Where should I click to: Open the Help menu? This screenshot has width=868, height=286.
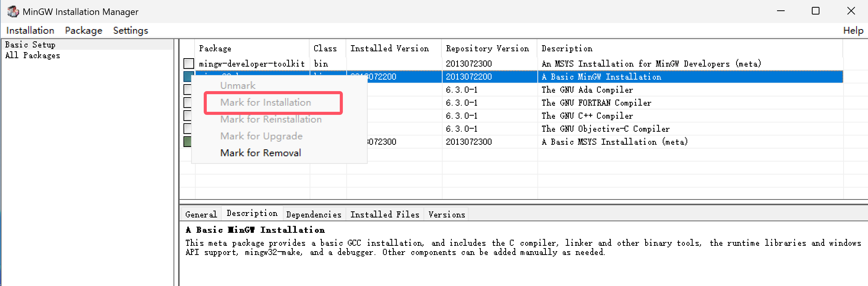pos(853,31)
